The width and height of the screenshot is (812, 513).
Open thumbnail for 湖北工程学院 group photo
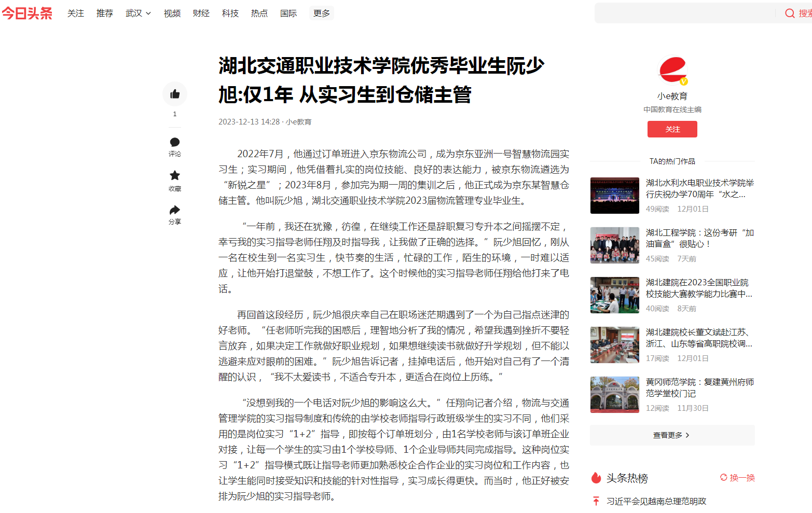[x=615, y=245]
